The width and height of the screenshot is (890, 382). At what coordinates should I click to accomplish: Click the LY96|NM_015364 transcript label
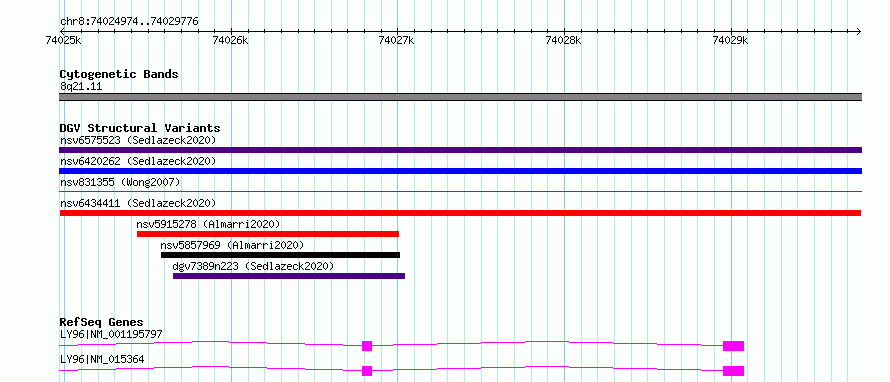point(102,359)
